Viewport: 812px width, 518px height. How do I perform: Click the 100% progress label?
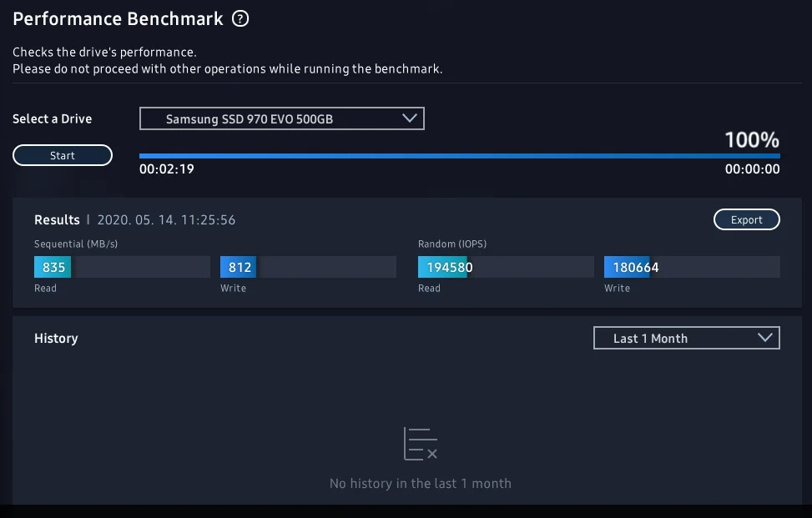pos(751,139)
